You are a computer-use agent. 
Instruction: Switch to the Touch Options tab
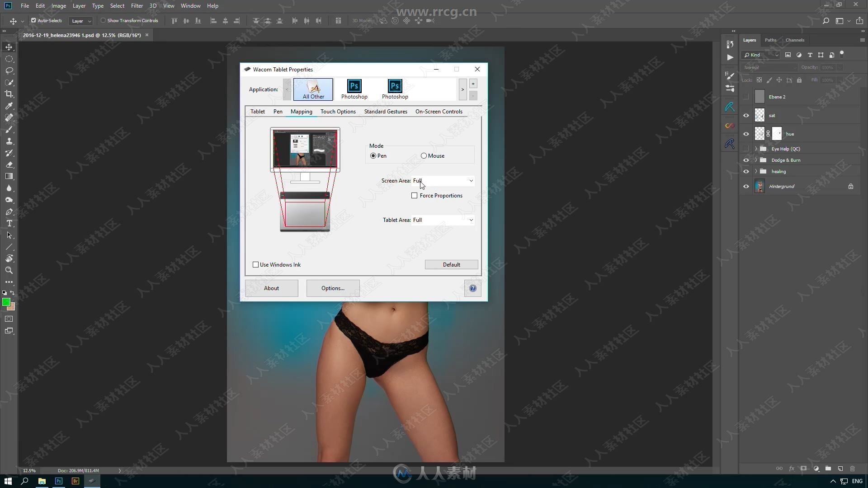[337, 112]
